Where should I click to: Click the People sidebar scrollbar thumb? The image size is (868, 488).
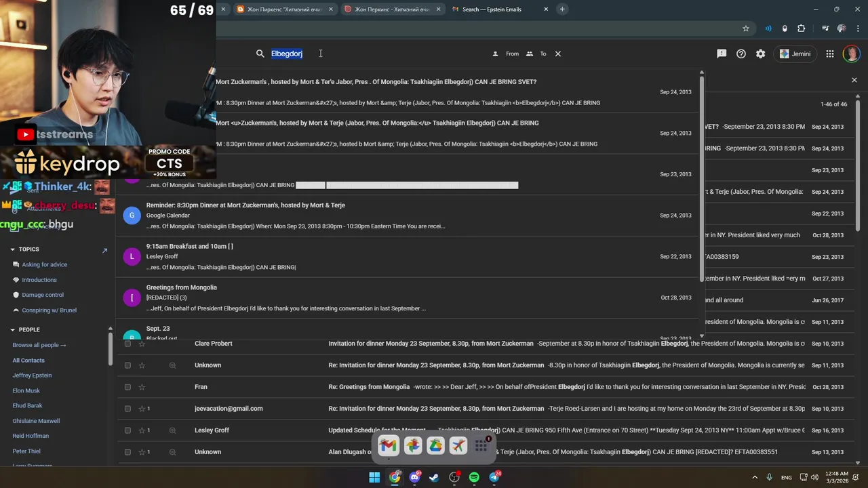[110, 348]
